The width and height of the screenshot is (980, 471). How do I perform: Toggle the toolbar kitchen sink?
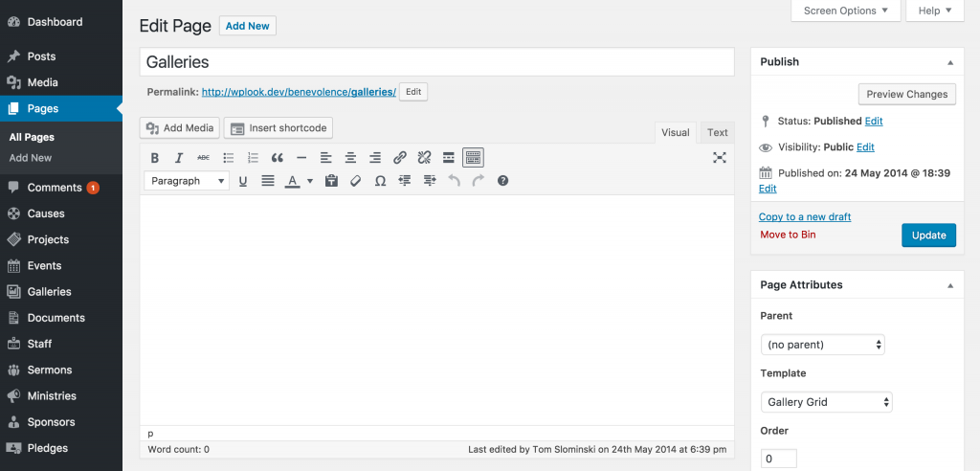coord(473,158)
